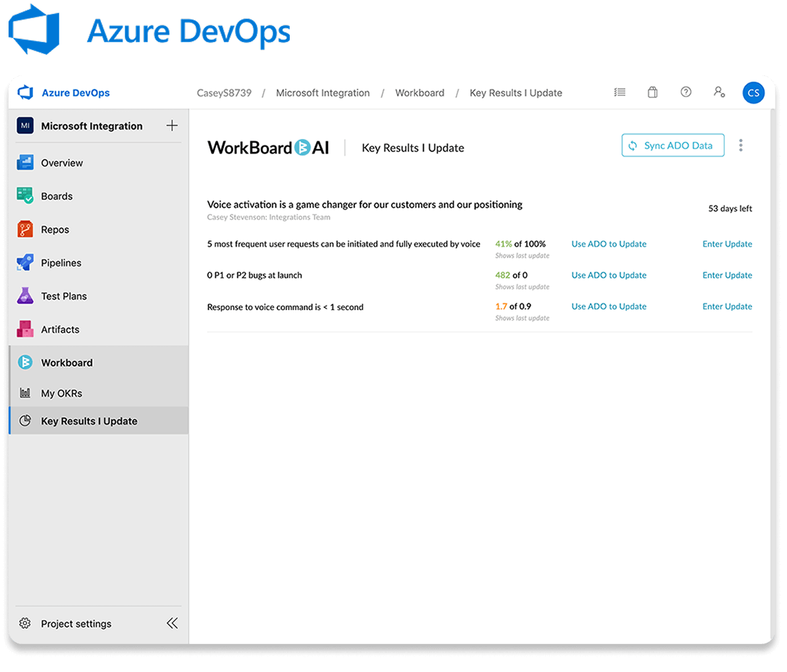Select Workboard in the sidebar
Image resolution: width=787 pixels, height=672 pixels.
coord(98,362)
